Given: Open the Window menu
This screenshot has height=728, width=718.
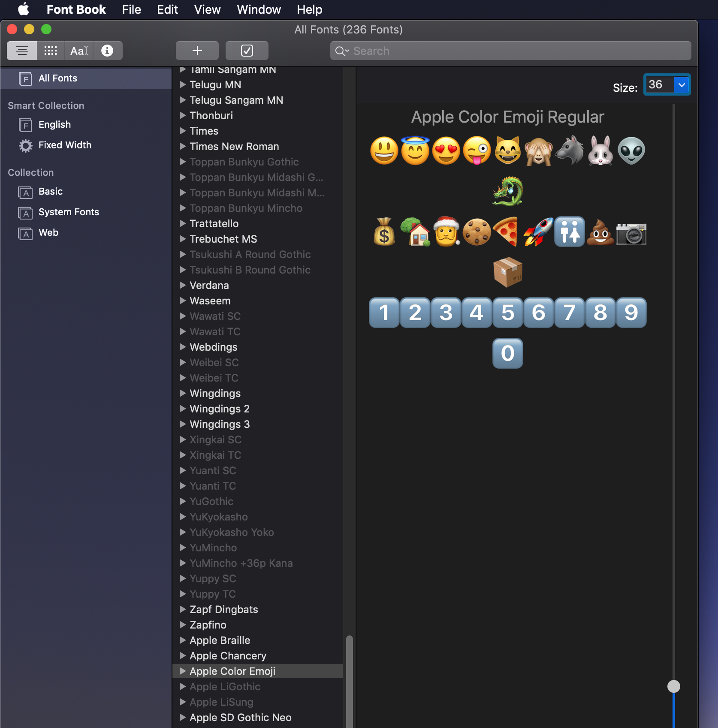Looking at the screenshot, I should pyautogui.click(x=259, y=9).
